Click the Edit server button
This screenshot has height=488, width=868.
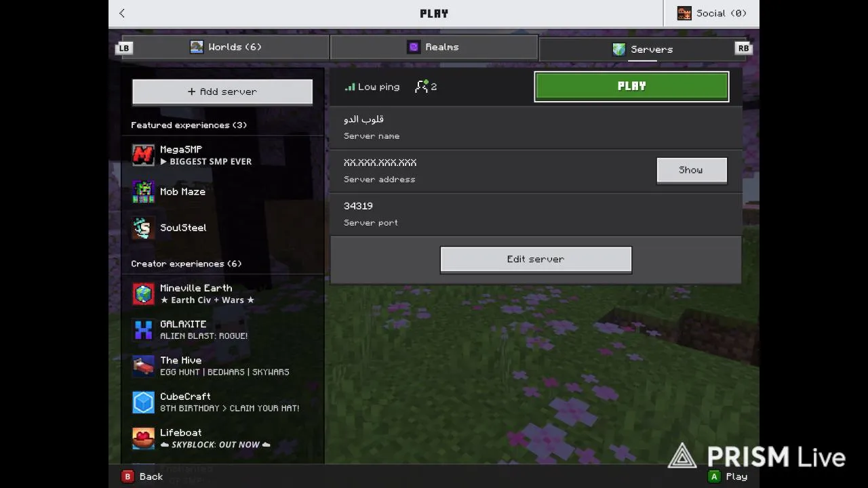(536, 260)
